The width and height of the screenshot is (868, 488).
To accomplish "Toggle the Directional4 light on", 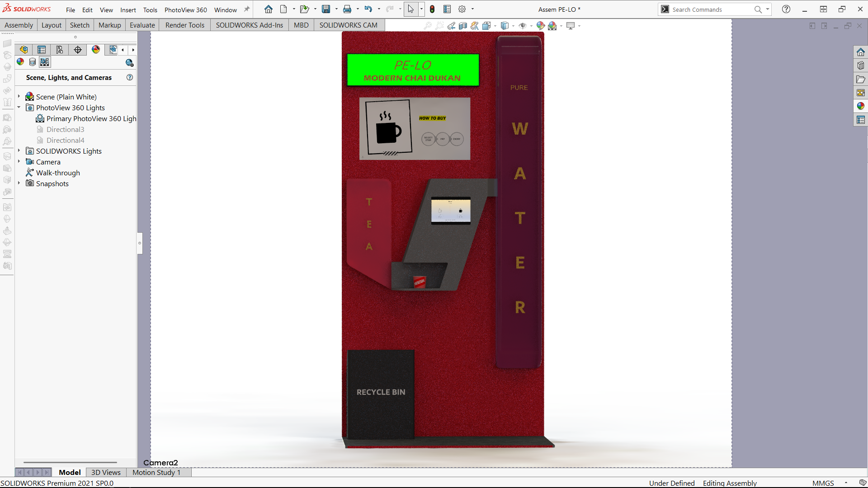I will pos(65,141).
